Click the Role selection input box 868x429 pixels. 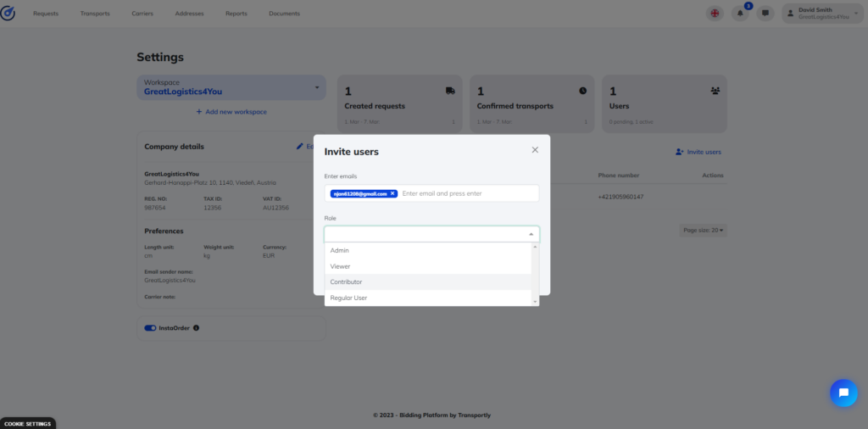431,234
